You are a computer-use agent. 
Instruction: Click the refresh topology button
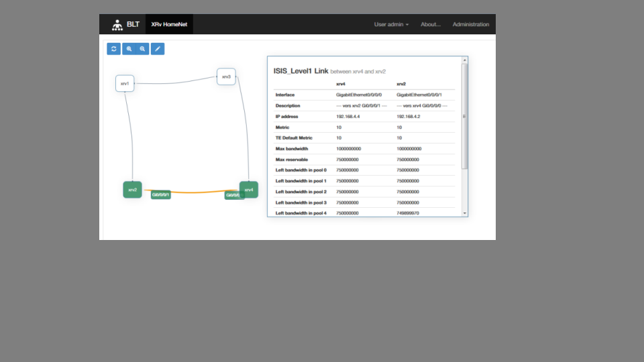click(x=114, y=49)
